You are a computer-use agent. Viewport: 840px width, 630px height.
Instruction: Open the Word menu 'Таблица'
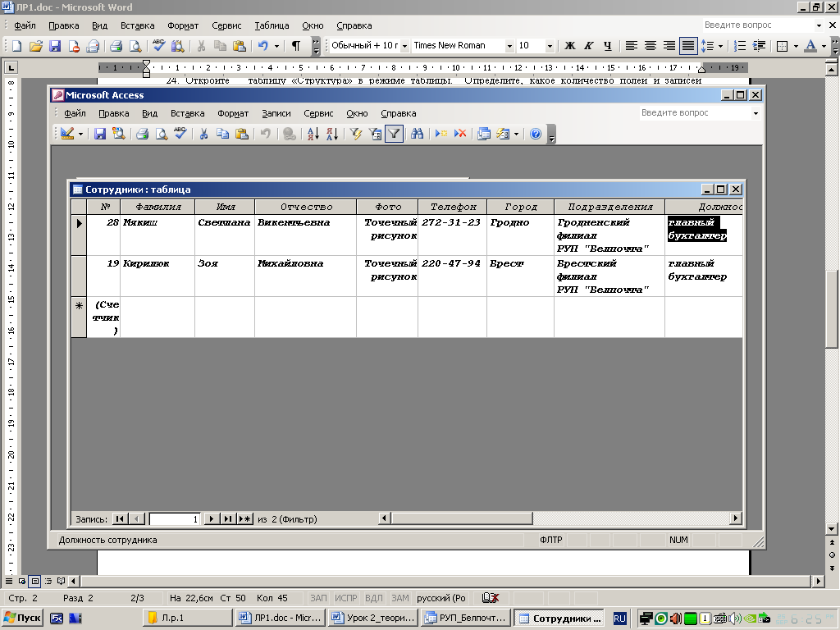[272, 25]
